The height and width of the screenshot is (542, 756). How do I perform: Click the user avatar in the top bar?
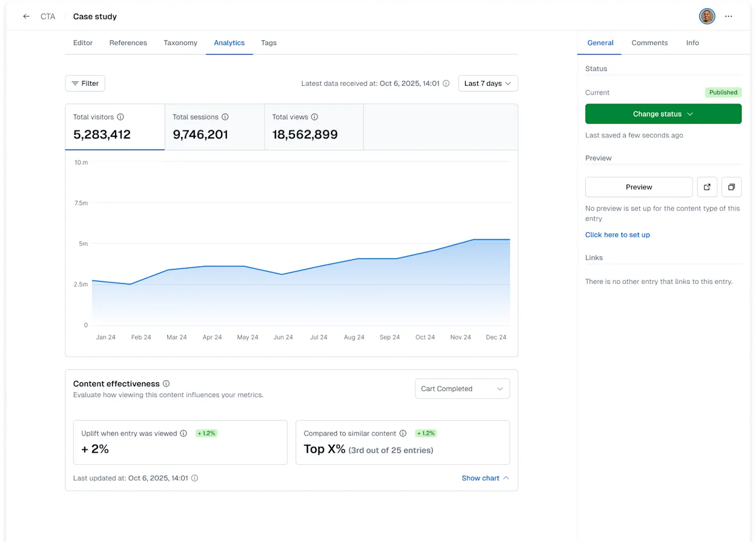point(707,16)
